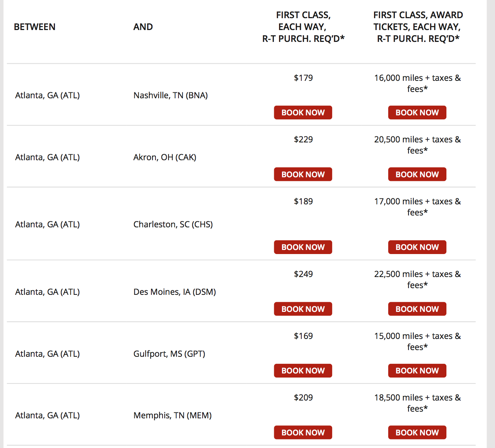The height and width of the screenshot is (448, 495).
Task: Click the AND column header
Action: [143, 27]
